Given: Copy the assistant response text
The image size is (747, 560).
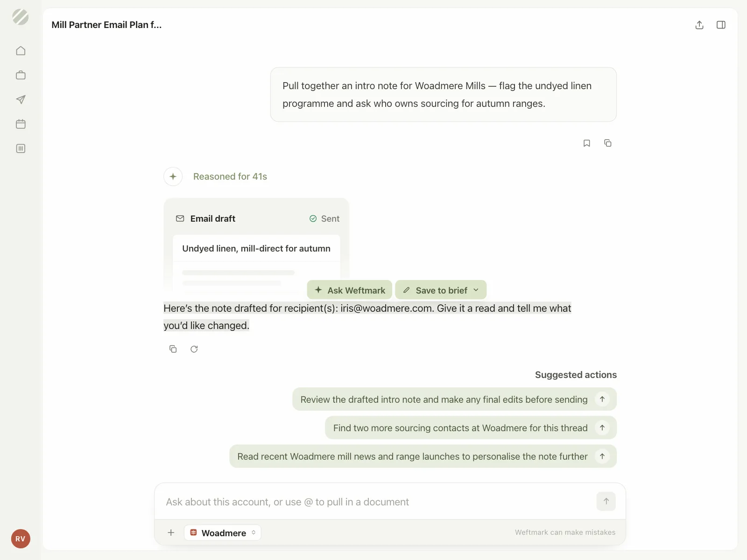Looking at the screenshot, I should (x=173, y=349).
